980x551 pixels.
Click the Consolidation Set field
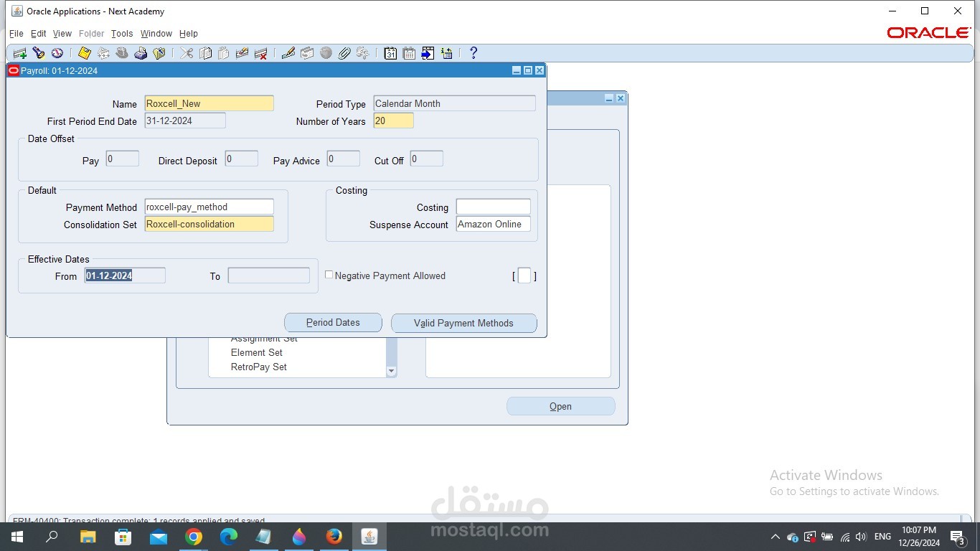(209, 224)
